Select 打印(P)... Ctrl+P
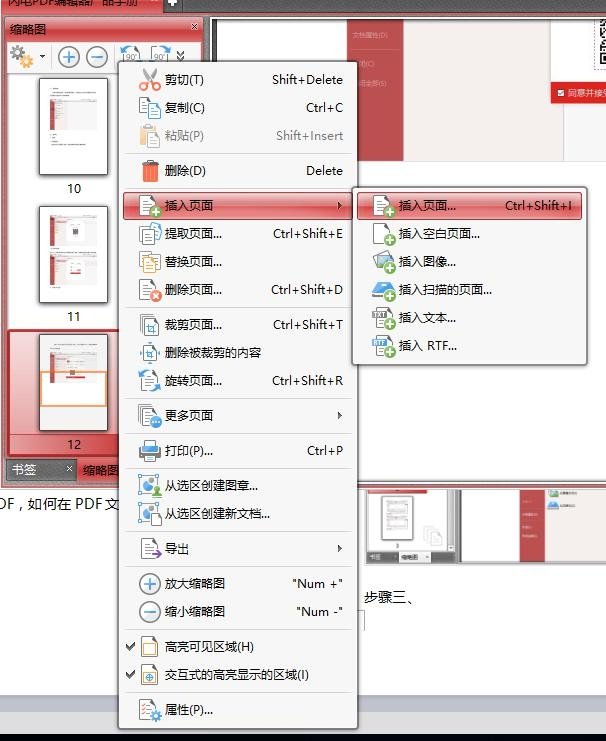 pyautogui.click(x=239, y=450)
